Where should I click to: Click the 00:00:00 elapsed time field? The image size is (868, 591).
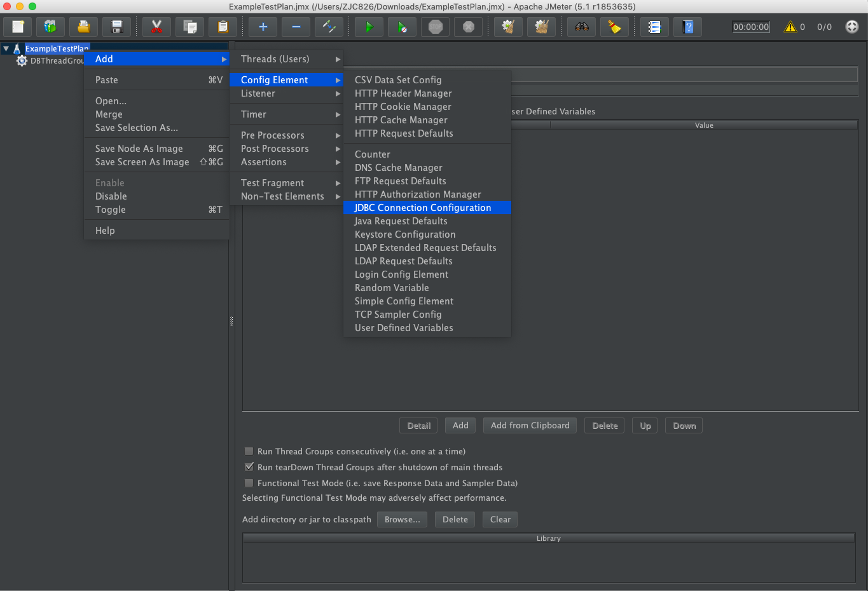tap(751, 27)
